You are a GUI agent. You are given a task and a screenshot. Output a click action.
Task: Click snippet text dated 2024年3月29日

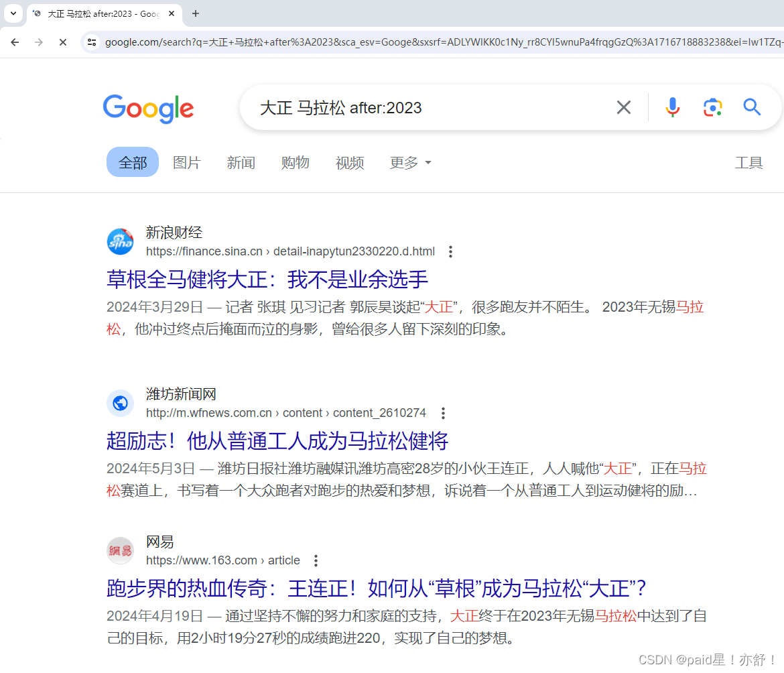point(405,318)
